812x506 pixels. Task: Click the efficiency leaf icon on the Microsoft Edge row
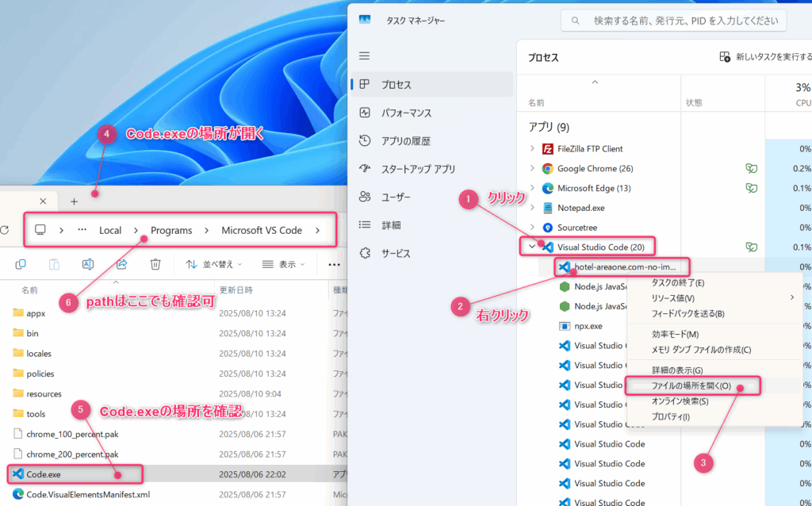[x=752, y=188]
